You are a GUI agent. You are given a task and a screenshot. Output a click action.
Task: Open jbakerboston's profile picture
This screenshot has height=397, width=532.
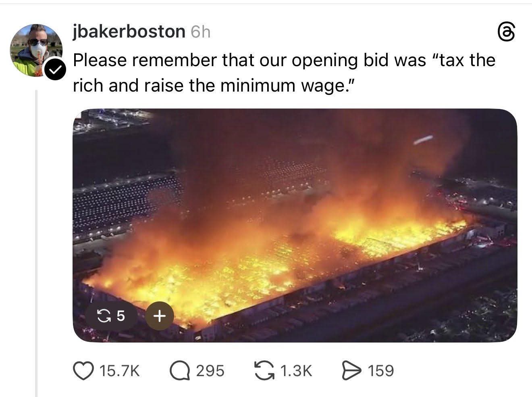click(35, 50)
